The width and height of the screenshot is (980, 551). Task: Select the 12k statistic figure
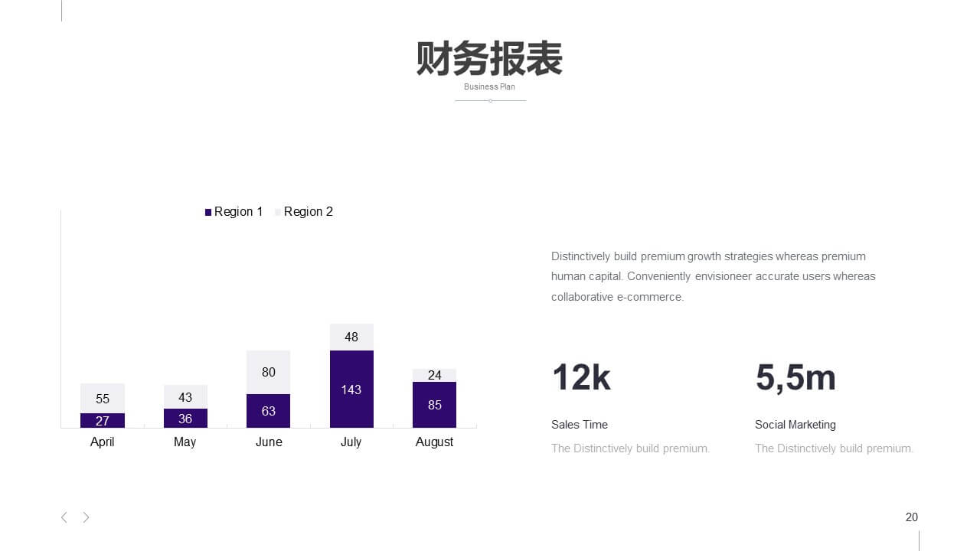point(581,377)
